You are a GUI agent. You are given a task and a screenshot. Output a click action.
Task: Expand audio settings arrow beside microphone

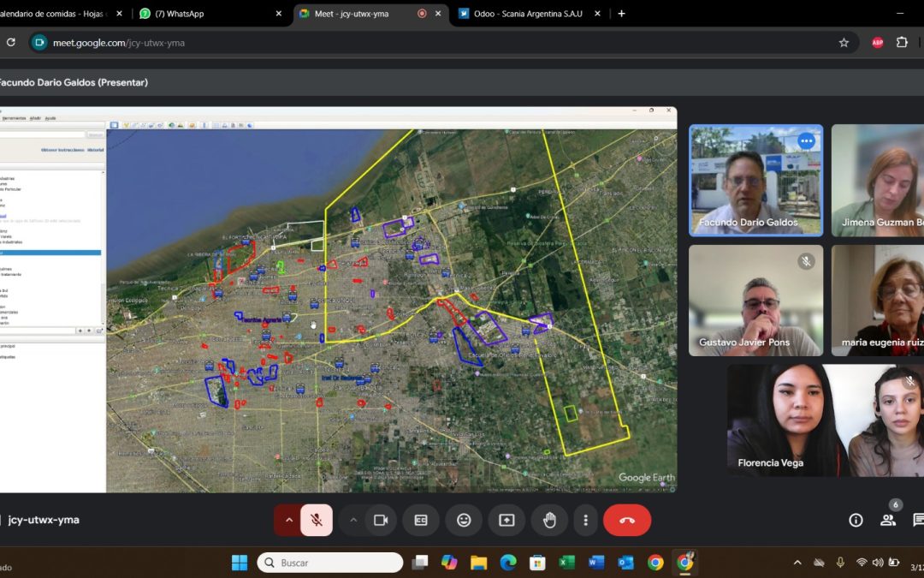tap(288, 521)
